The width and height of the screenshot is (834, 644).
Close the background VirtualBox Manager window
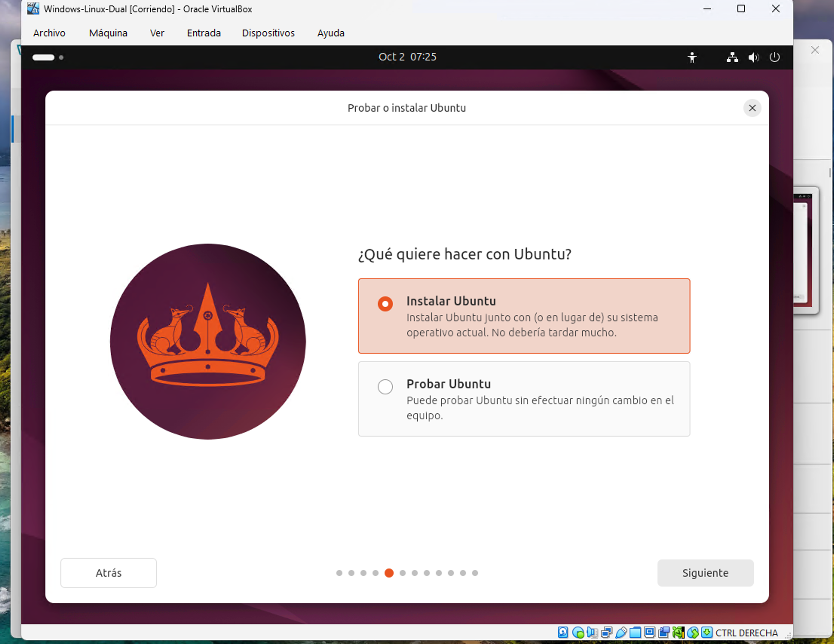pos(815,50)
